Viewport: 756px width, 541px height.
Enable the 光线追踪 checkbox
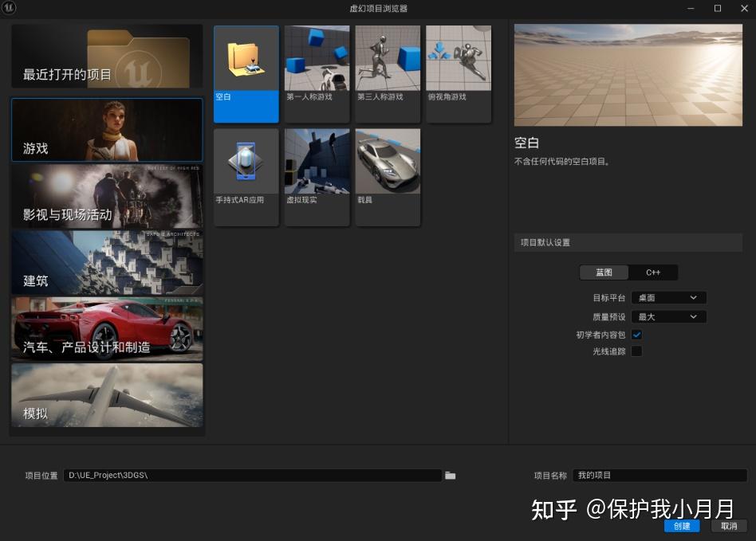[x=636, y=351]
